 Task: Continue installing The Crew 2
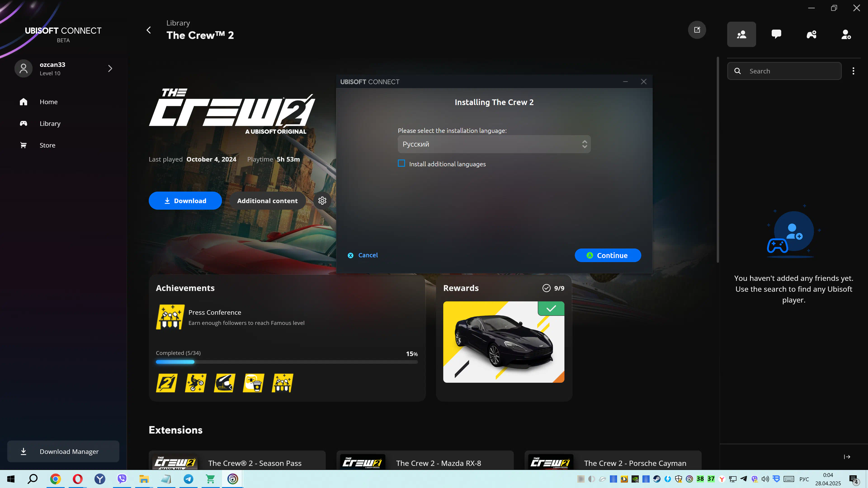pyautogui.click(x=608, y=255)
